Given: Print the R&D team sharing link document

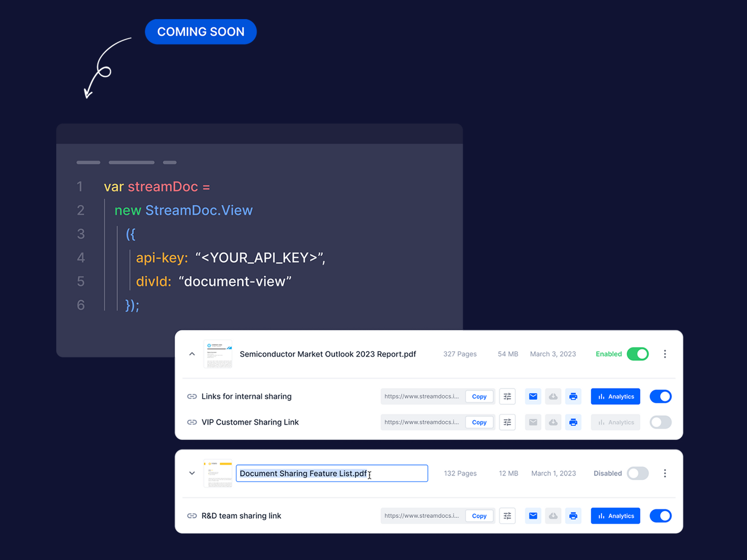Looking at the screenshot, I should point(573,516).
